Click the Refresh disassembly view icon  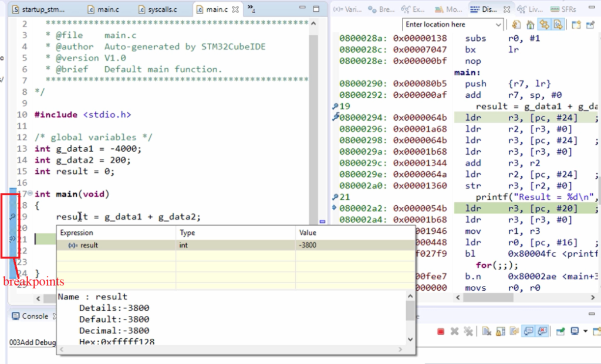point(516,25)
